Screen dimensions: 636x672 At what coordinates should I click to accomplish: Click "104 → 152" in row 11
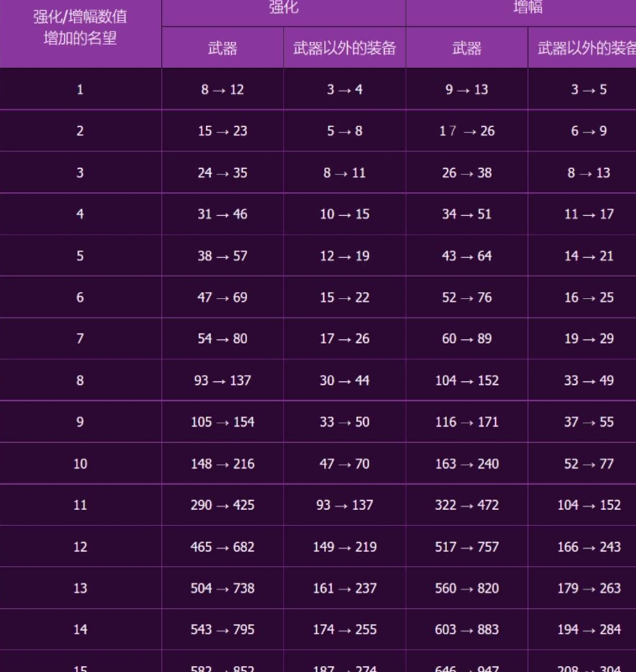[x=582, y=505]
